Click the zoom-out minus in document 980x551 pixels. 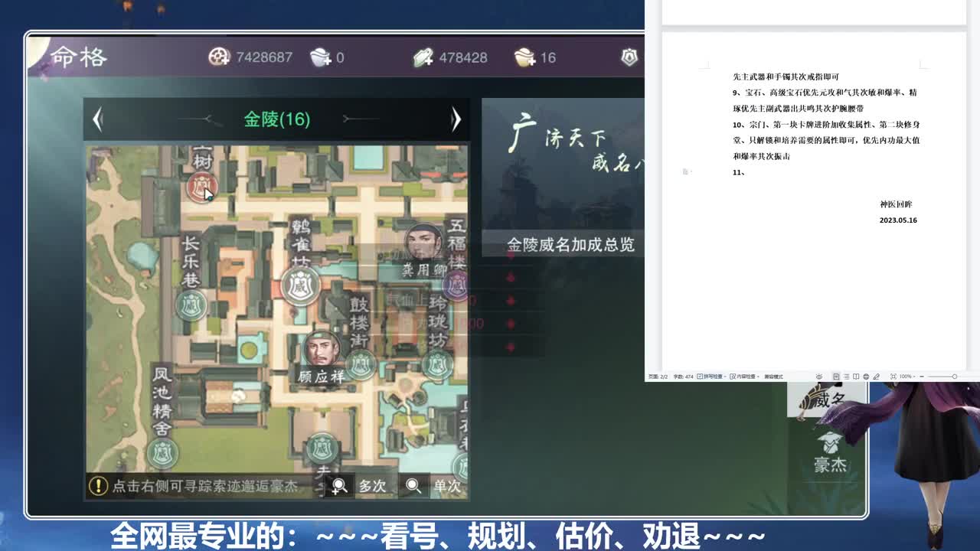coord(922,377)
